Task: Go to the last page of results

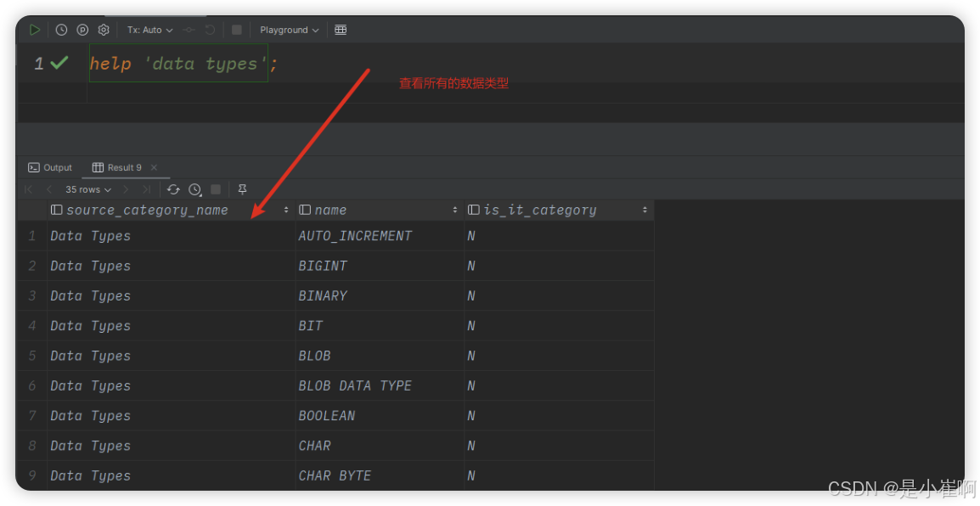Action: [x=146, y=189]
